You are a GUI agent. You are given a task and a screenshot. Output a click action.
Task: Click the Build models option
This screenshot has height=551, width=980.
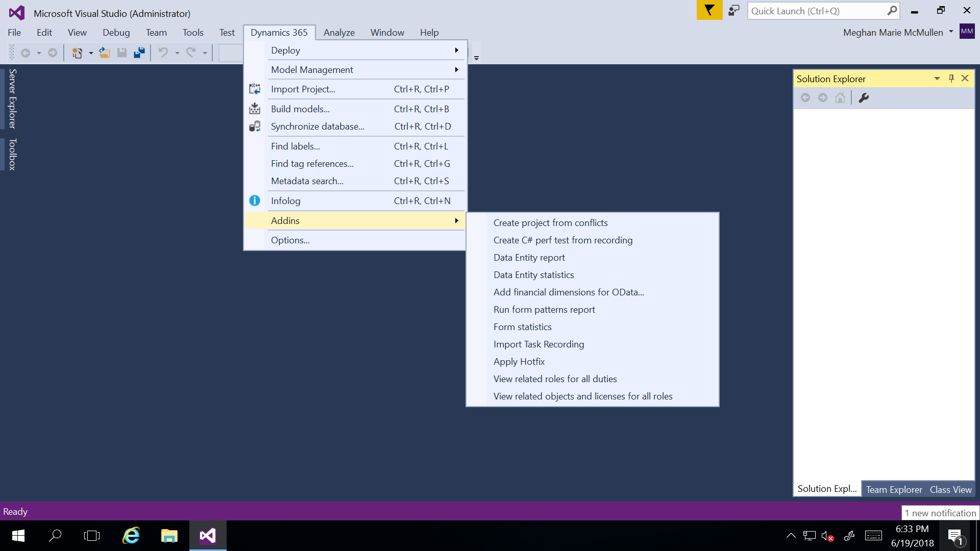pyautogui.click(x=300, y=108)
